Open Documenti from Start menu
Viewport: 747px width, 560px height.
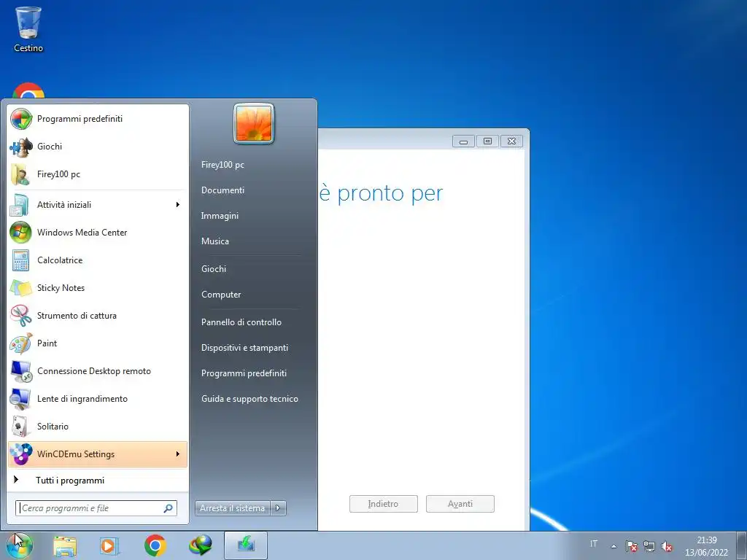[x=222, y=190]
